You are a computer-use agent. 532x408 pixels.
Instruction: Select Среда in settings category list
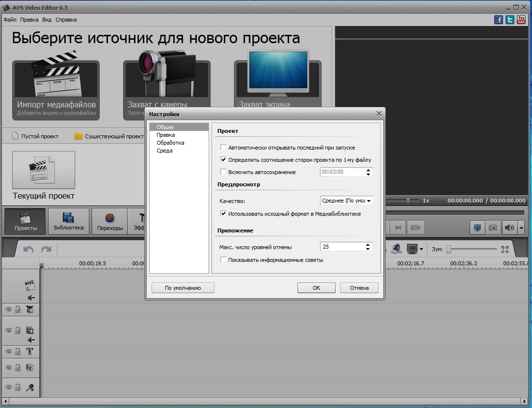[x=179, y=151]
